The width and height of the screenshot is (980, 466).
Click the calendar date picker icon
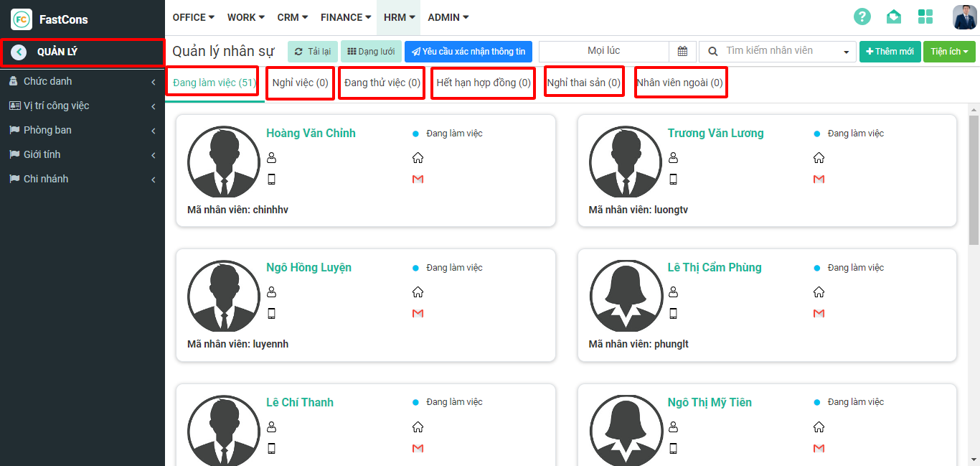coord(682,52)
